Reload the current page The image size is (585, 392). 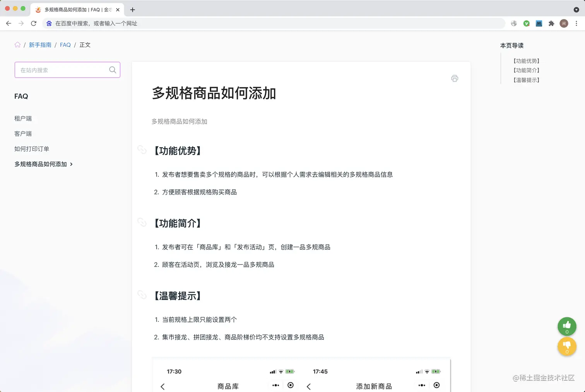pos(34,24)
